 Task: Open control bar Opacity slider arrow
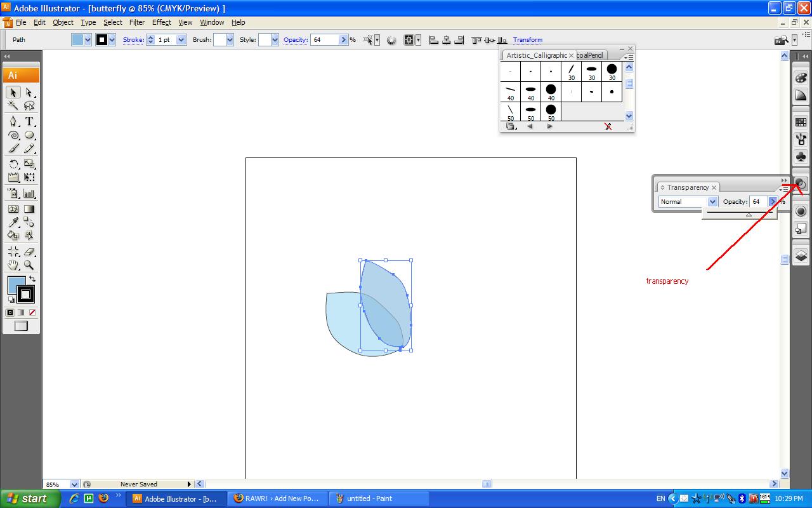coord(344,40)
